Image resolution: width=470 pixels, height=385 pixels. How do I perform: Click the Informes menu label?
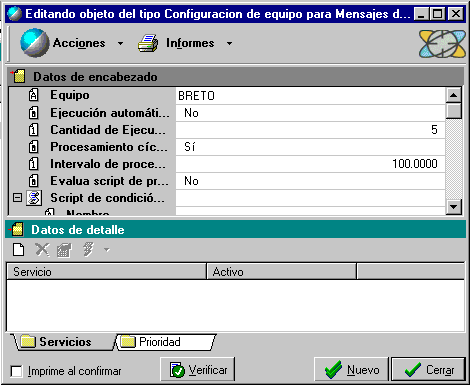point(190,43)
